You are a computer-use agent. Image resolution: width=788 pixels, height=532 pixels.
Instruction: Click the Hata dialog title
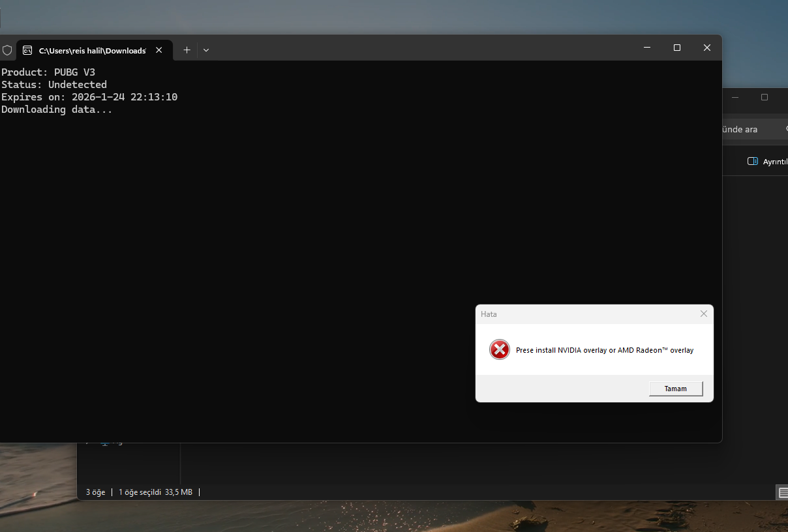(489, 314)
